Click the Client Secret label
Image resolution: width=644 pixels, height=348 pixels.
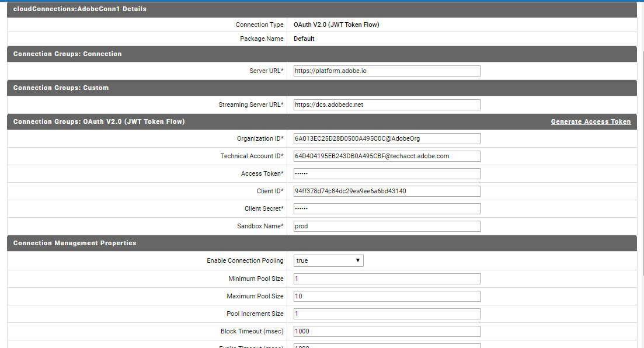(264, 208)
